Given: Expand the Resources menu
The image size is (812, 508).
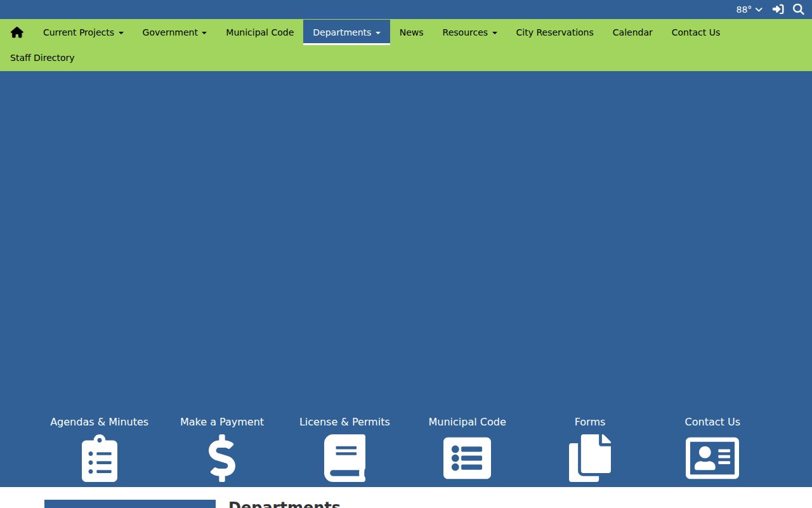Looking at the screenshot, I should 469,32.
